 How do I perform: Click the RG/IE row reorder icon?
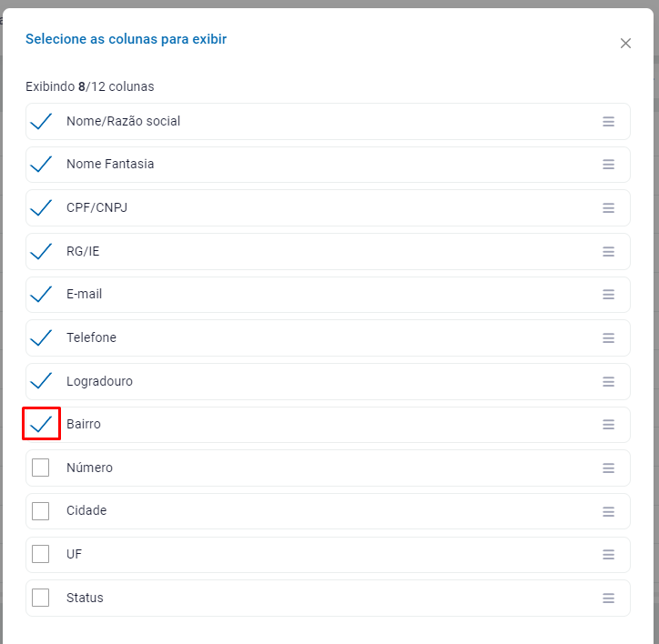(x=608, y=251)
